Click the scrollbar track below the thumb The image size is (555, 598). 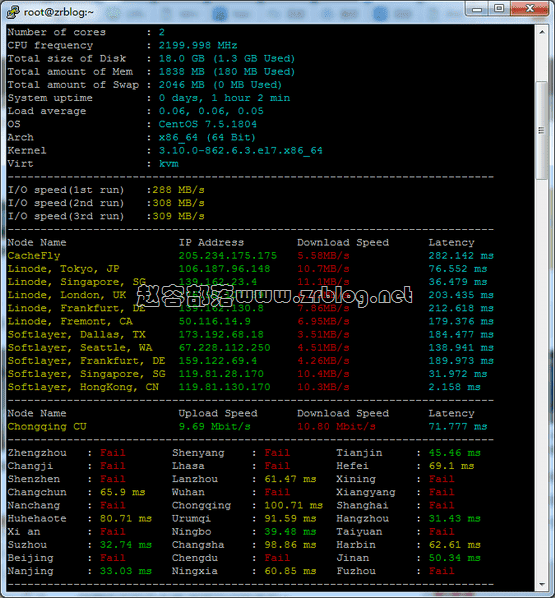[542, 378]
